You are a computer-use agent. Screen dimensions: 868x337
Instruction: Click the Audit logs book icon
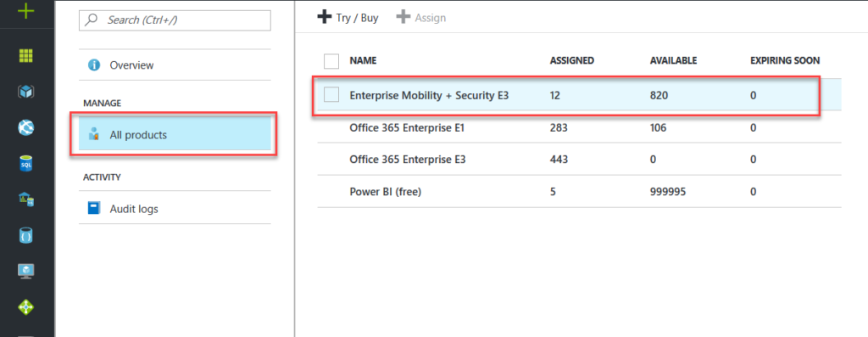coord(94,209)
